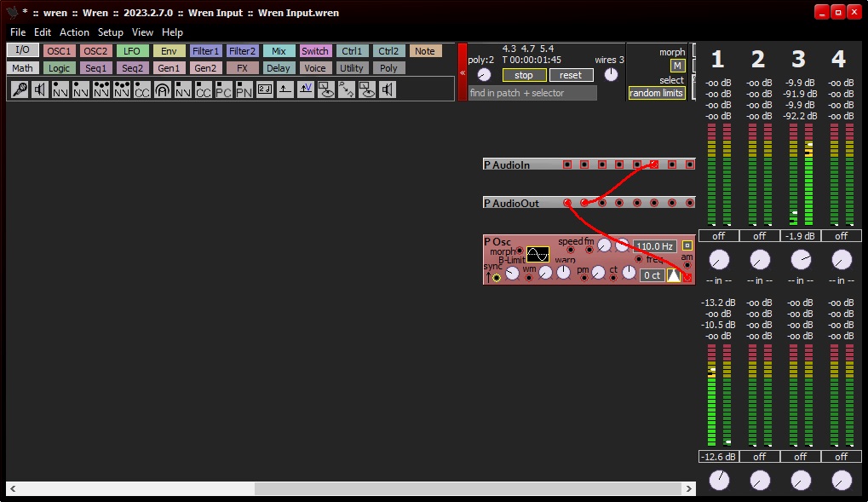Select the microphone audio input module icon
The width and height of the screenshot is (868, 502).
(20, 89)
